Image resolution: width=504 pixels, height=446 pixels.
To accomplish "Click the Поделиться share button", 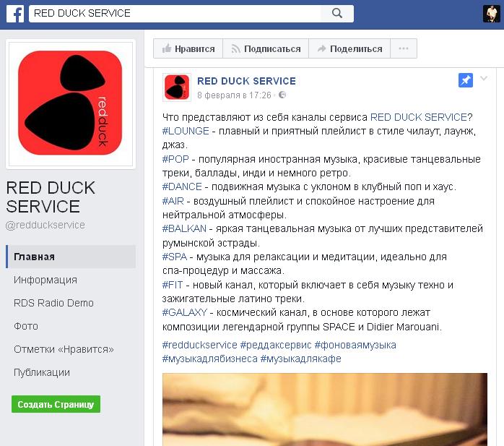I will 349,48.
